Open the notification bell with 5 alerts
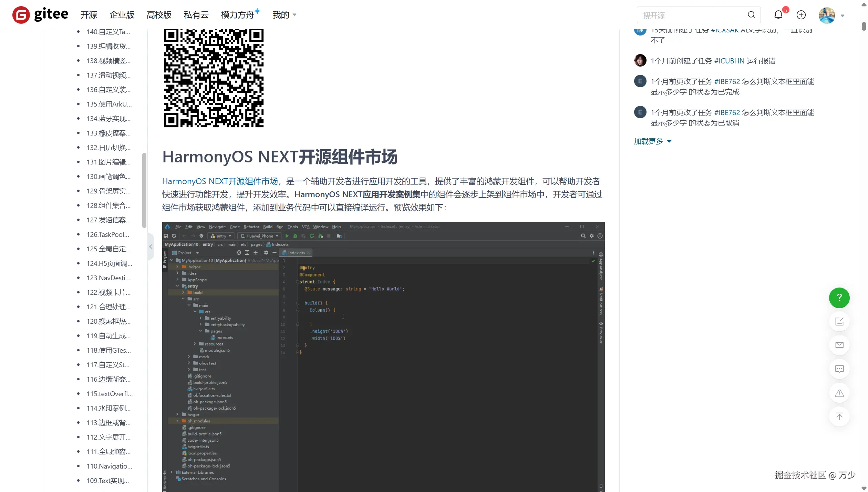Viewport: 868px width, 492px height. pyautogui.click(x=778, y=14)
